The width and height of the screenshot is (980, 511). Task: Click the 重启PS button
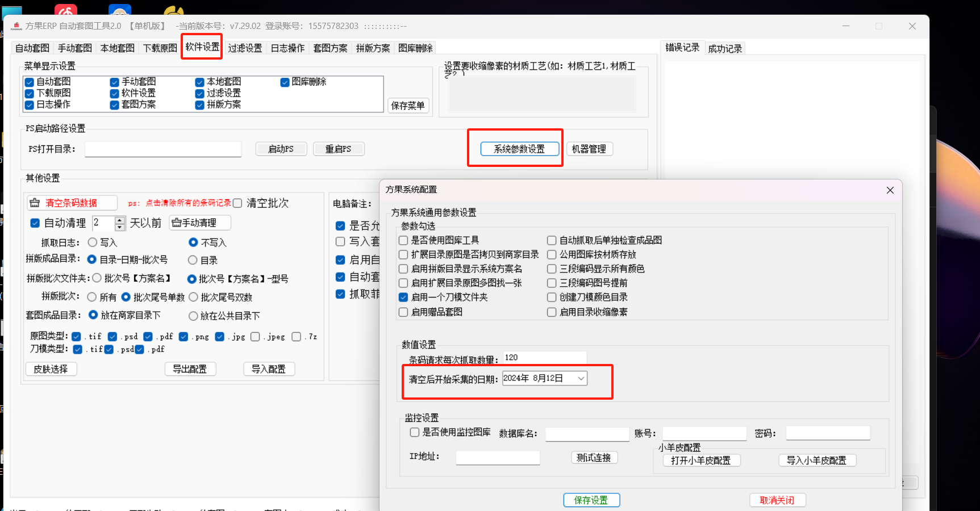(339, 149)
